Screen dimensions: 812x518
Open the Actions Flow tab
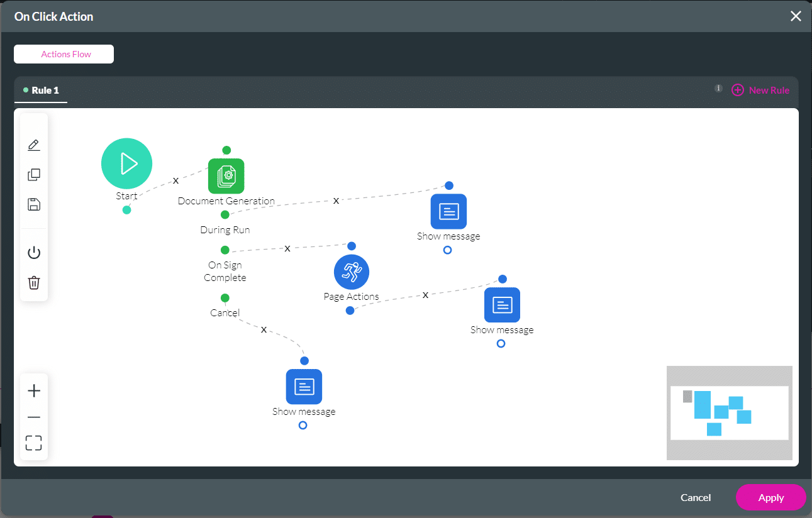tap(64, 54)
